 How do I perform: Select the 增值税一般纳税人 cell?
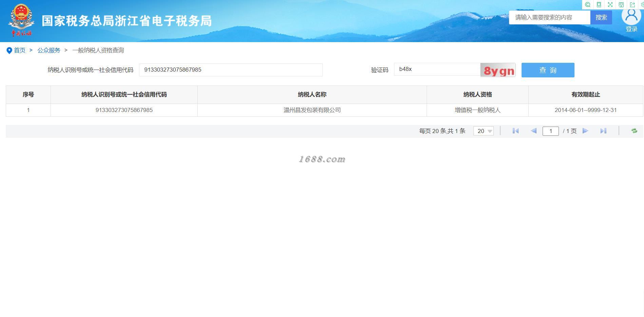point(477,110)
